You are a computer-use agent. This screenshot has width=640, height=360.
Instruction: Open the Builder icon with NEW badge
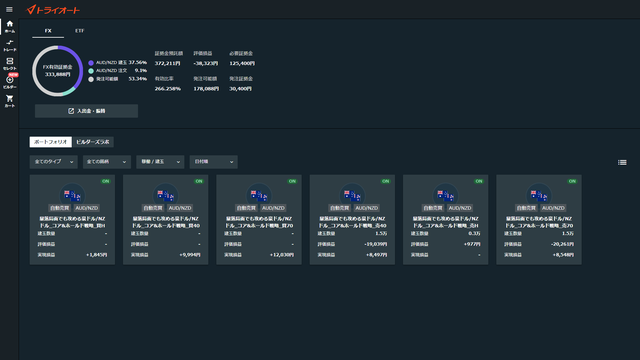pyautogui.click(x=9, y=82)
